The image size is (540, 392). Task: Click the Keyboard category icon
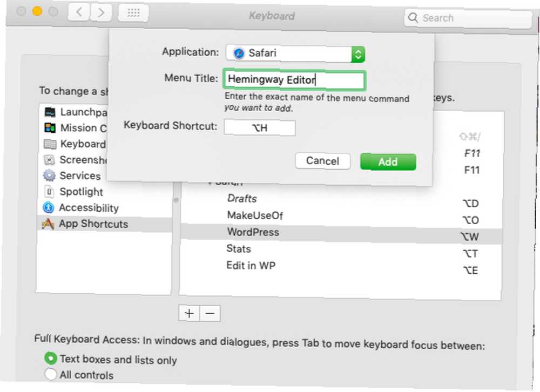click(x=50, y=144)
